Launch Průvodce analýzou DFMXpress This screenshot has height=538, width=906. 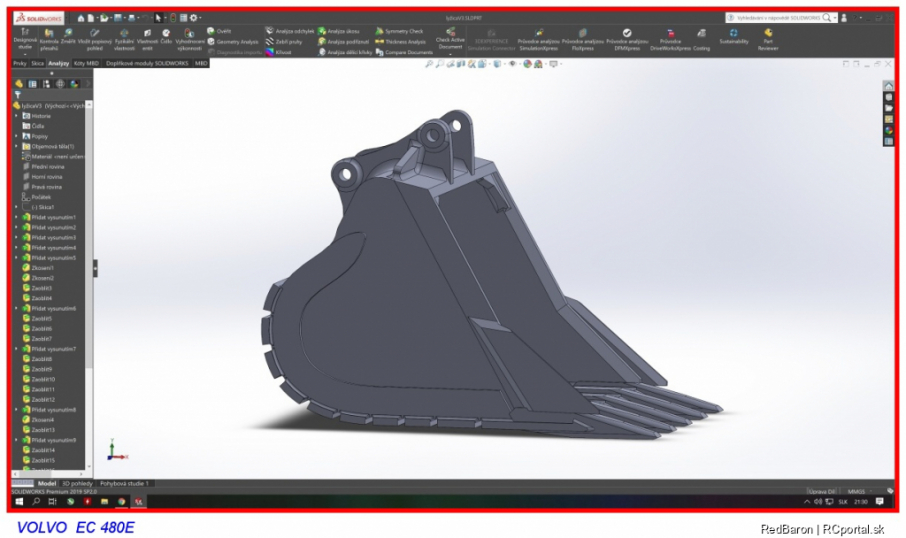pos(627,39)
